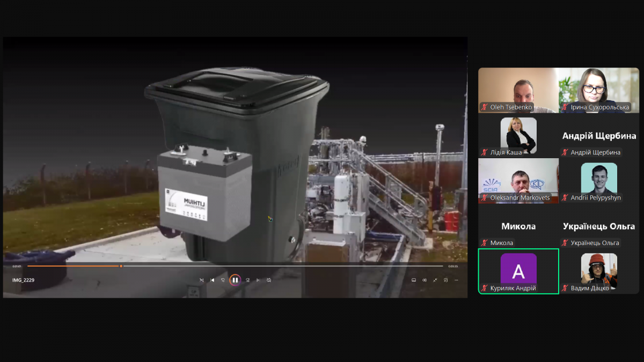
Task: Switch the player to mini view
Action: tap(446, 280)
